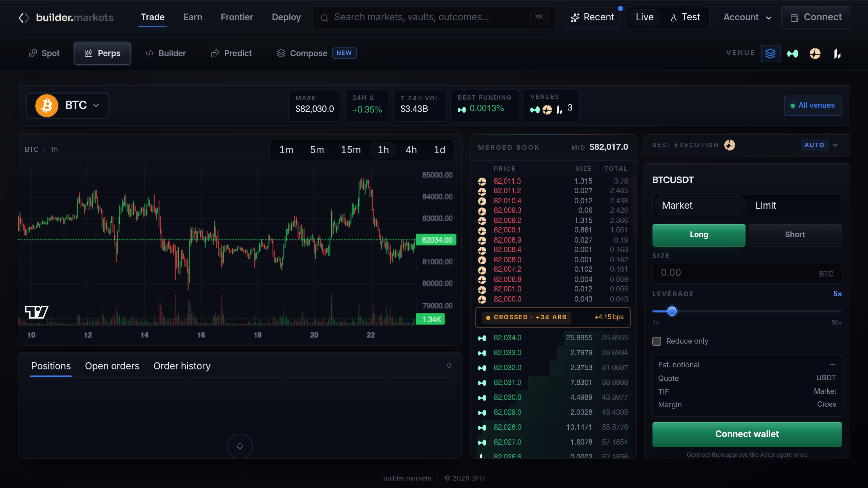This screenshot has height=488, width=868.
Task: Click the flask icon beside Test
Action: pyautogui.click(x=673, y=18)
